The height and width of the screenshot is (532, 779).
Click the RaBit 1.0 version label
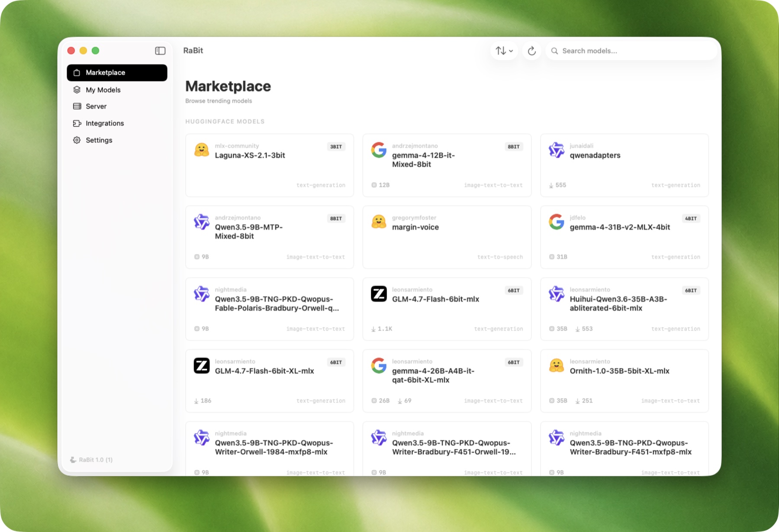tap(96, 460)
